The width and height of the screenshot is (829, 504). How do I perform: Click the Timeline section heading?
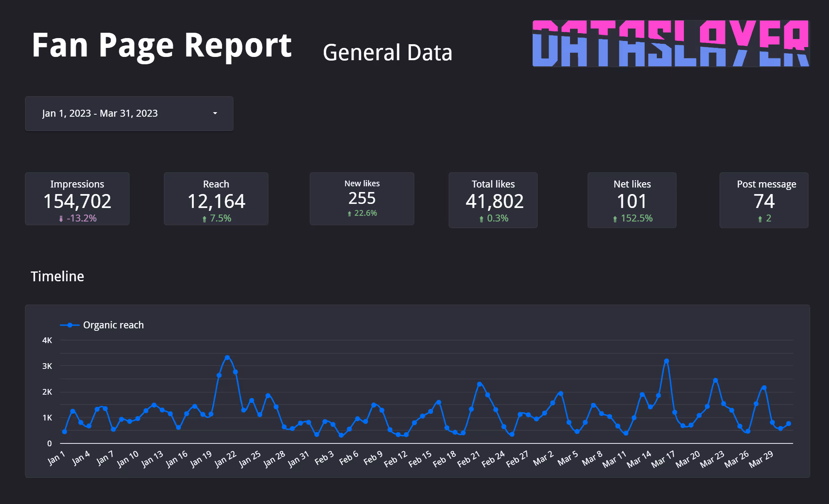pyautogui.click(x=57, y=276)
